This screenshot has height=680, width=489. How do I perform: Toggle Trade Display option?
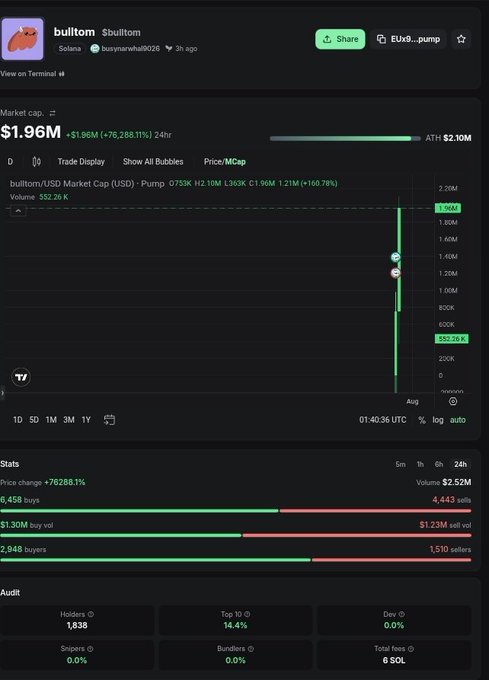(81, 162)
